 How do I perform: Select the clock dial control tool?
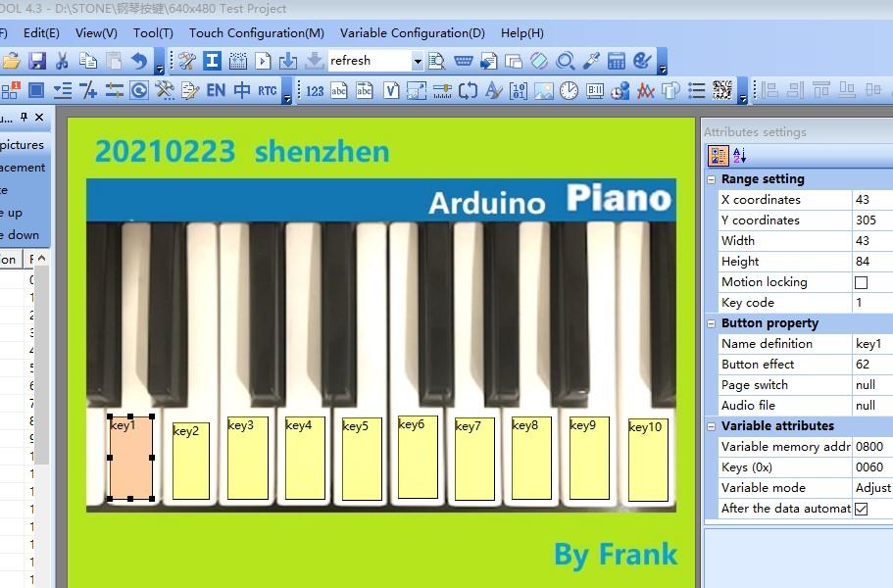[571, 90]
